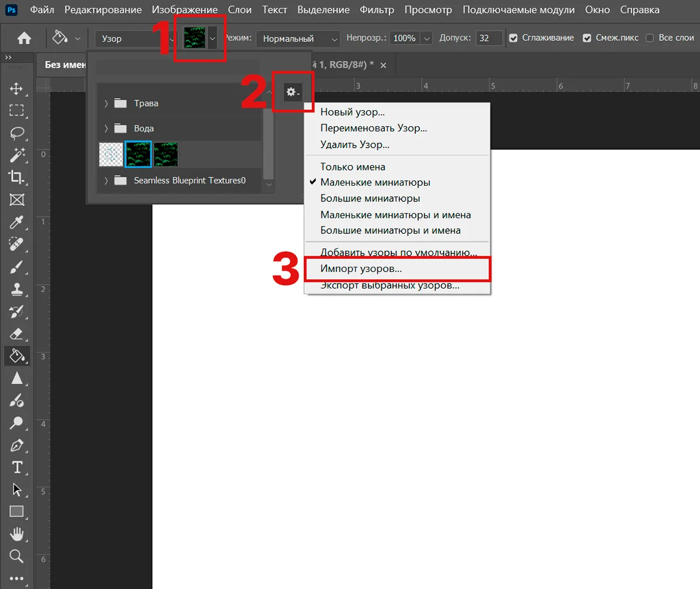Image resolution: width=700 pixels, height=589 pixels.
Task: Select the Hand tool
Action: pos(17,534)
